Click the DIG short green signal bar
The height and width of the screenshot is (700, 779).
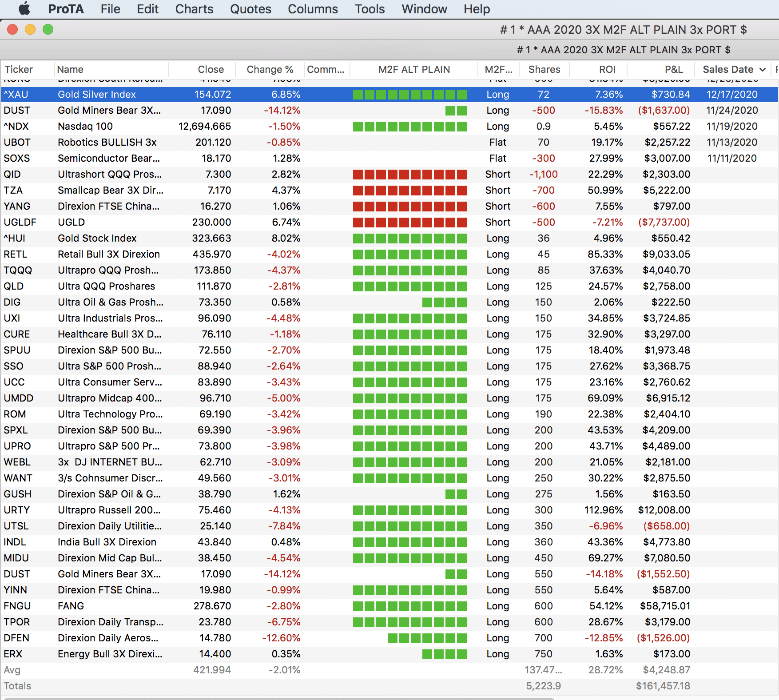point(445,302)
